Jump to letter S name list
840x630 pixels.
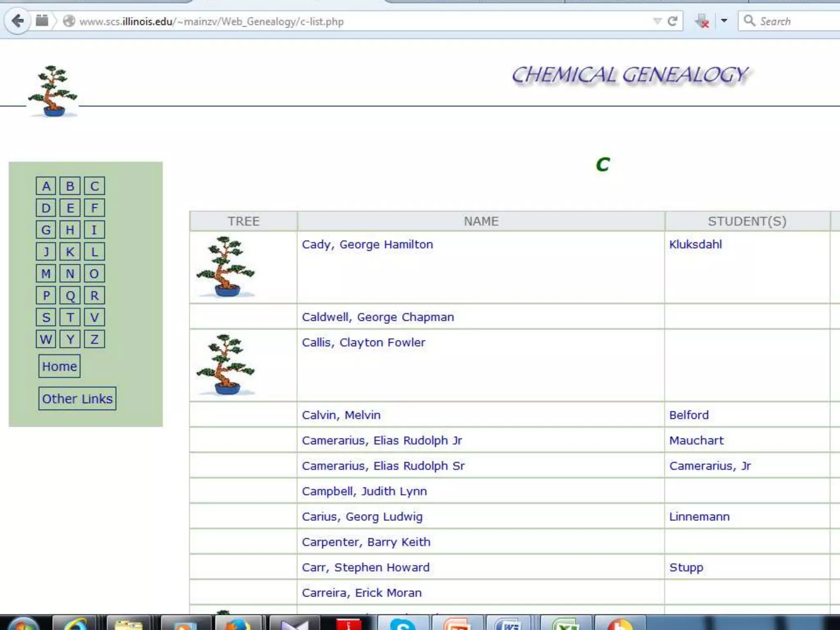click(46, 317)
